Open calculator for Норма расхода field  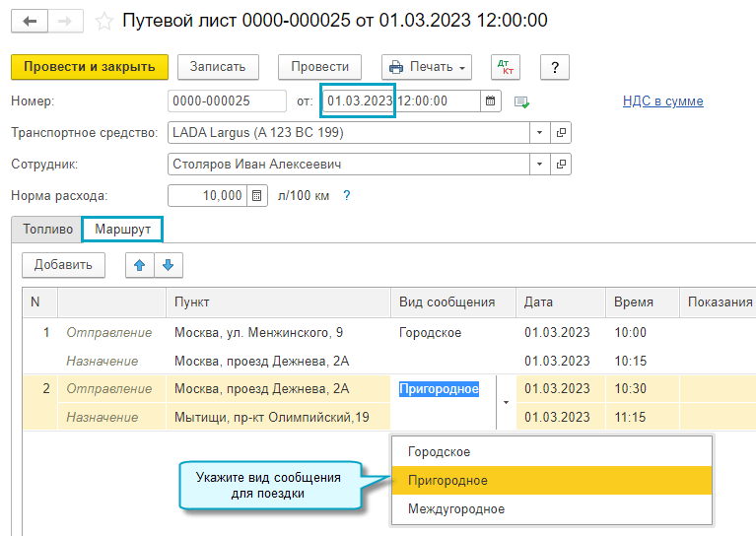click(257, 195)
